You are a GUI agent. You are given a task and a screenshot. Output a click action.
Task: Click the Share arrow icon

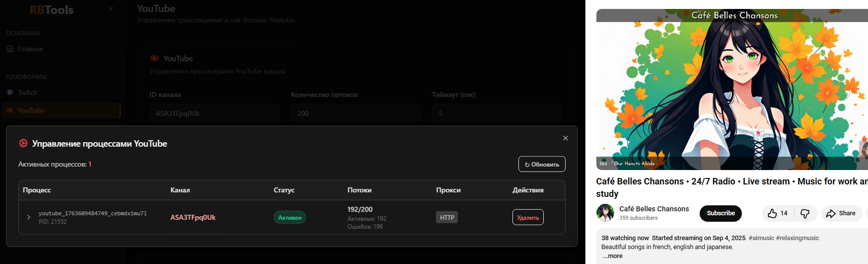tap(831, 213)
